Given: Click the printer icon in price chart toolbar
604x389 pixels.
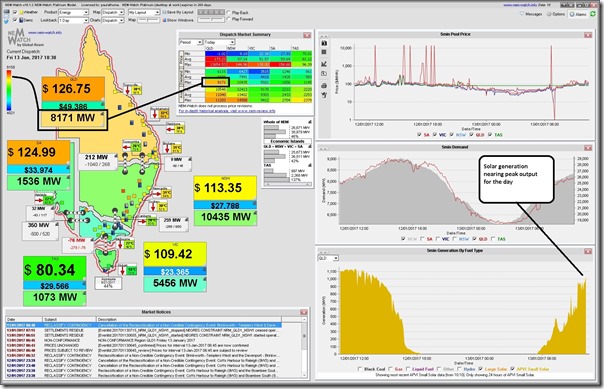Looking at the screenshot, I should 324,85.
